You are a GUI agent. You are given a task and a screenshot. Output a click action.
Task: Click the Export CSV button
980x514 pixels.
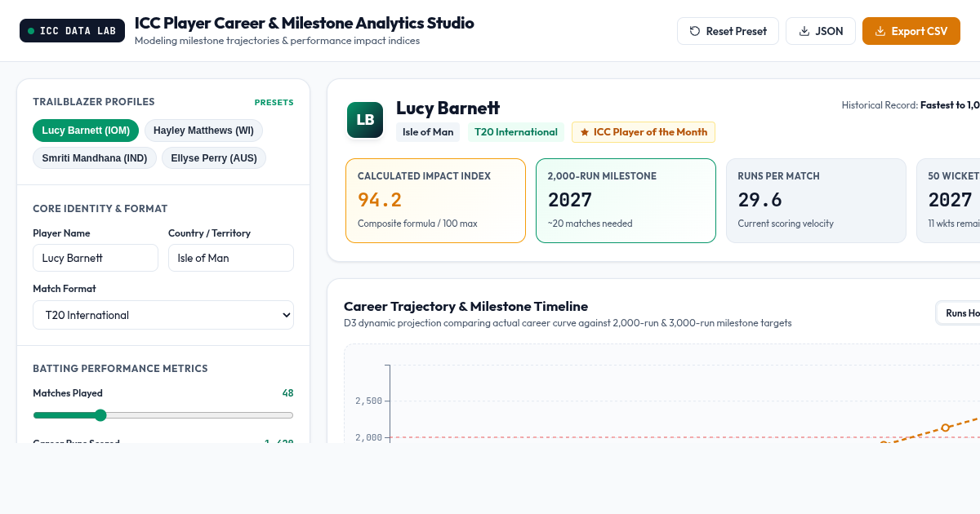[x=911, y=31]
